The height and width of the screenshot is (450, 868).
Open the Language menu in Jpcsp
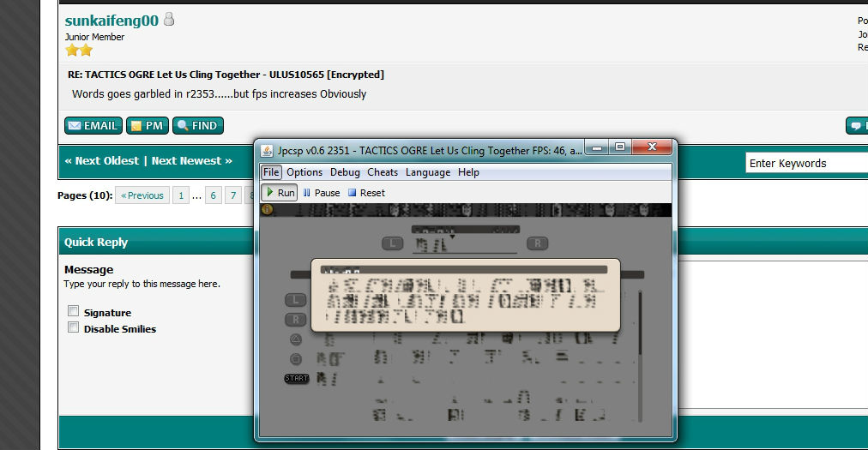tap(428, 172)
